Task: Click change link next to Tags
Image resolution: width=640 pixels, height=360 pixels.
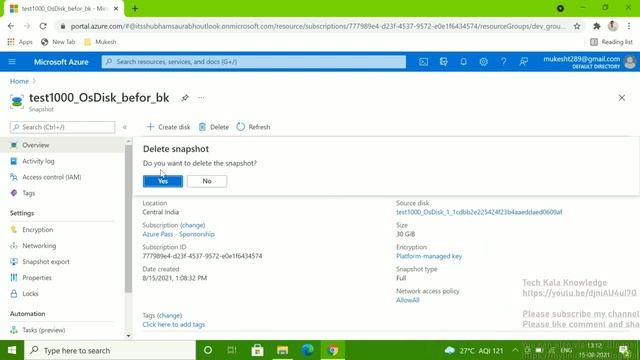Action: point(169,316)
